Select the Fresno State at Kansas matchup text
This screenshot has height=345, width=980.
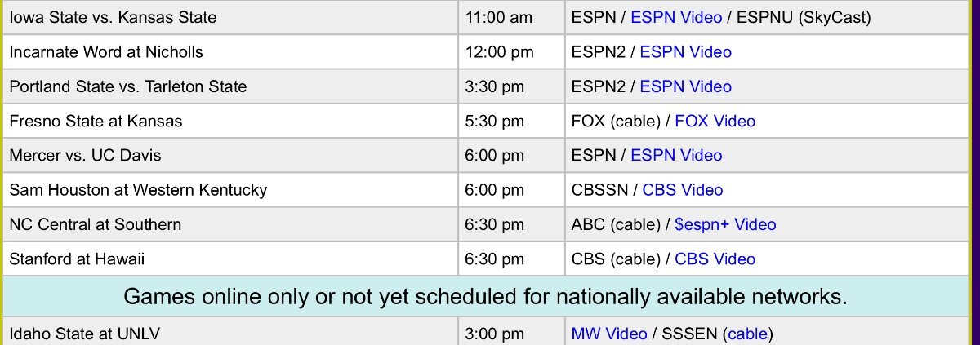(x=96, y=121)
